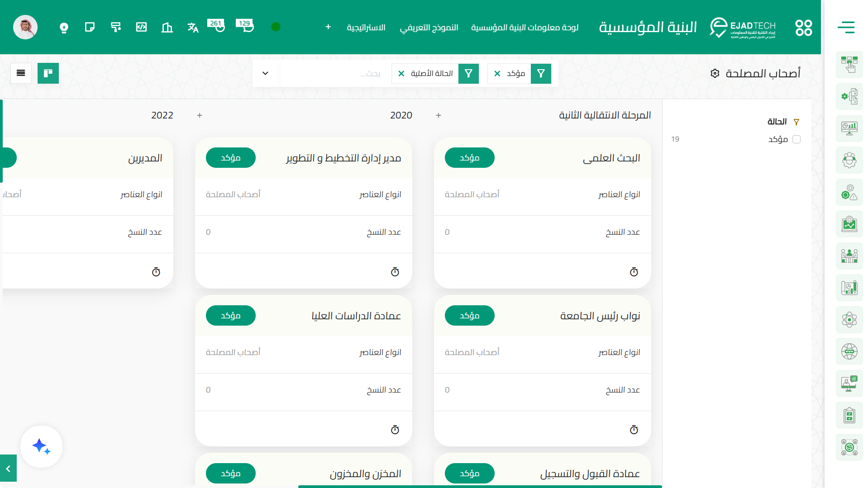The height and width of the screenshot is (488, 868).
Task: Switch to لوحة معلومات البنية المؤسسية tab
Action: pyautogui.click(x=525, y=28)
